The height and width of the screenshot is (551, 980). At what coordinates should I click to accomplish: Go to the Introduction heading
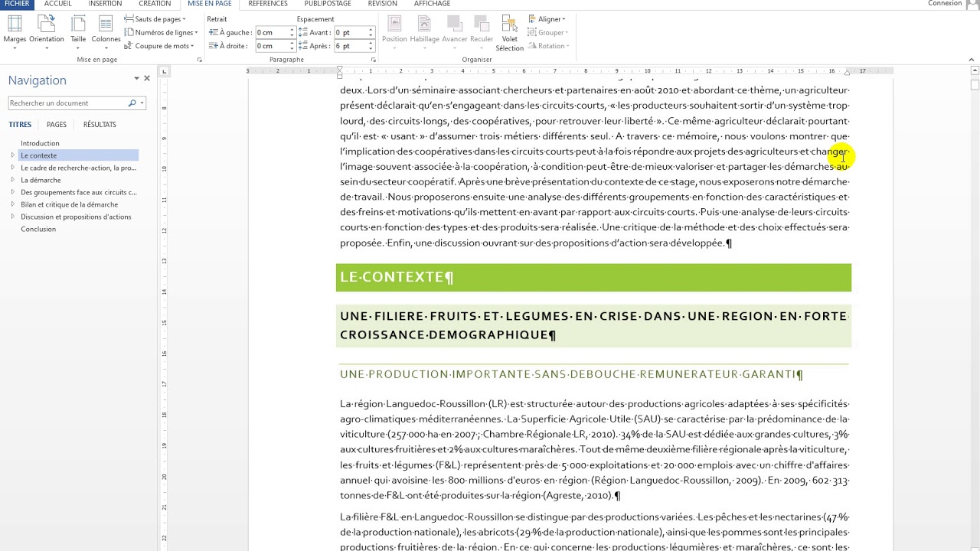[x=40, y=143]
